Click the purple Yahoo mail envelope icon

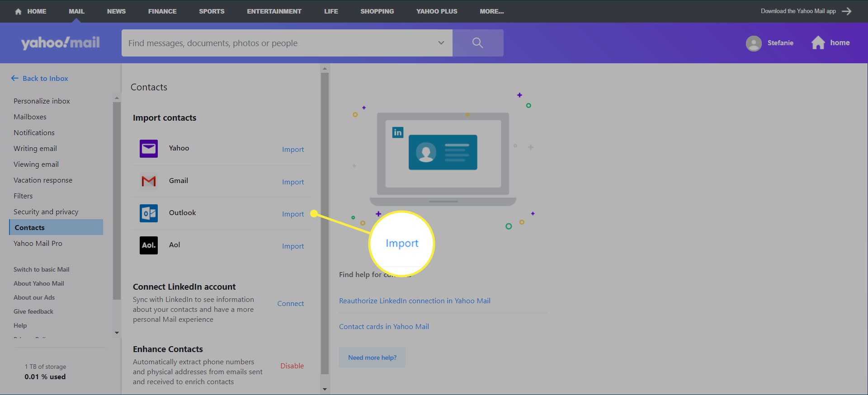(149, 148)
